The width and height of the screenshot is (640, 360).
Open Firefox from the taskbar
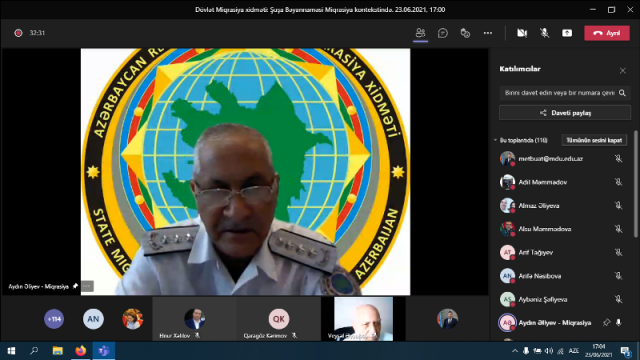(x=81, y=351)
